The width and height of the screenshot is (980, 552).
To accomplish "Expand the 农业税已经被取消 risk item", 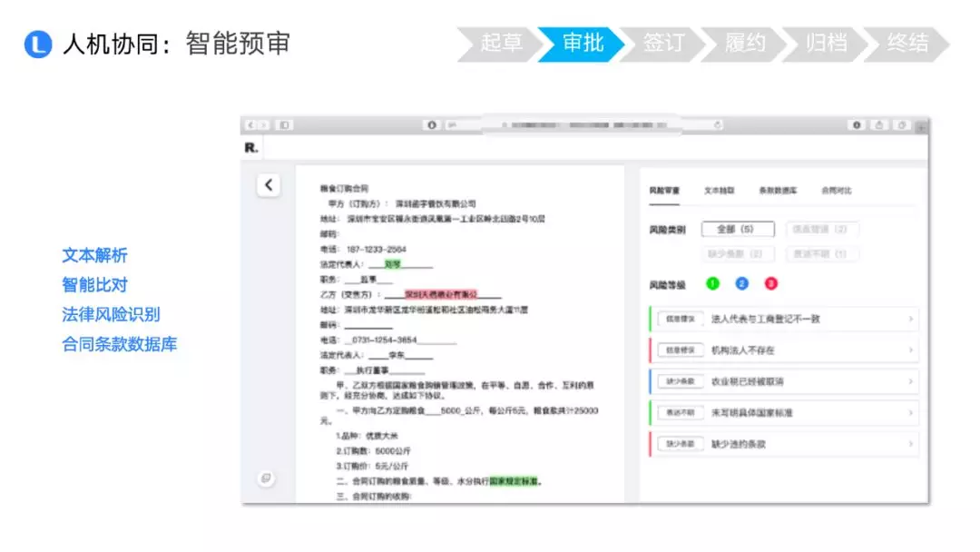I will [784, 382].
